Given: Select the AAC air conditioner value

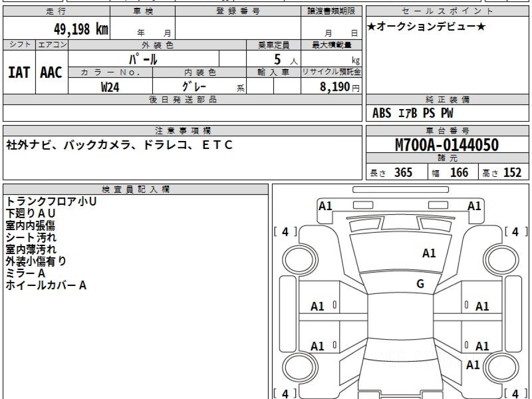Looking at the screenshot, I should pyautogui.click(x=51, y=73).
